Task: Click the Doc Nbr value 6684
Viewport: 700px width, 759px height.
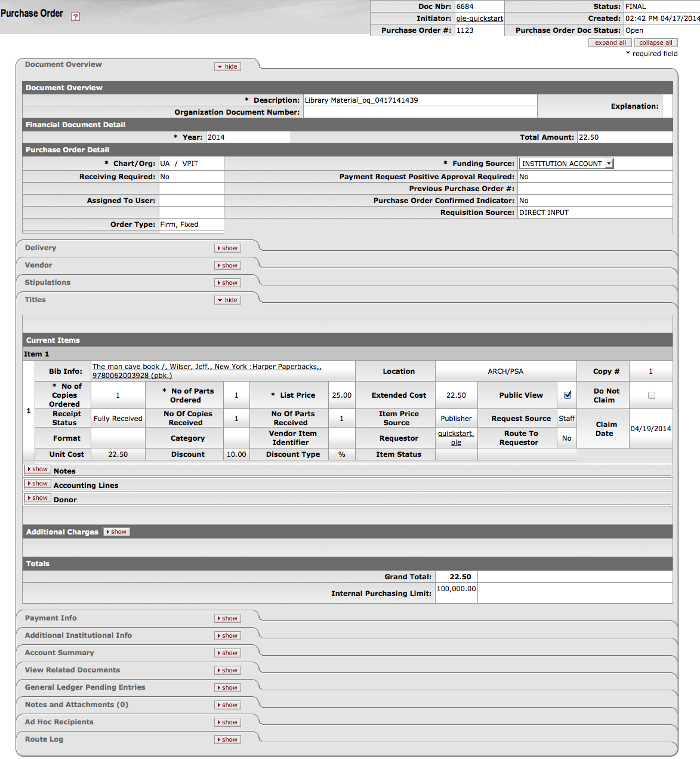Action: coord(465,7)
